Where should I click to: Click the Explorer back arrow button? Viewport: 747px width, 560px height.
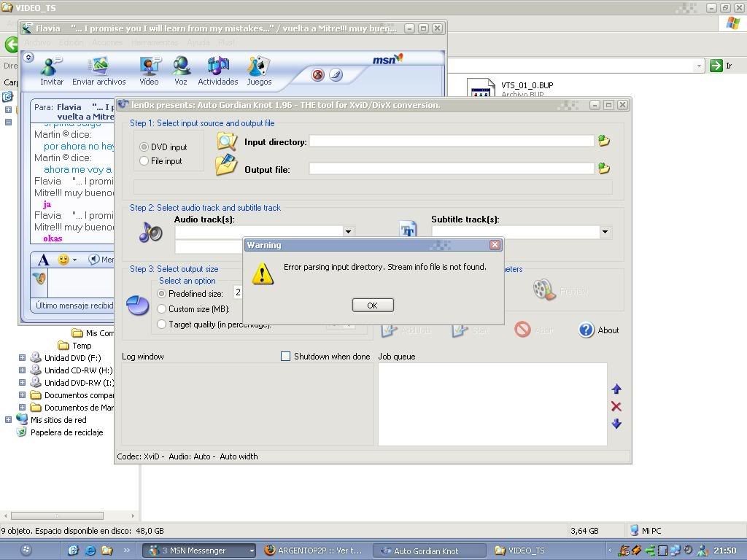point(12,44)
